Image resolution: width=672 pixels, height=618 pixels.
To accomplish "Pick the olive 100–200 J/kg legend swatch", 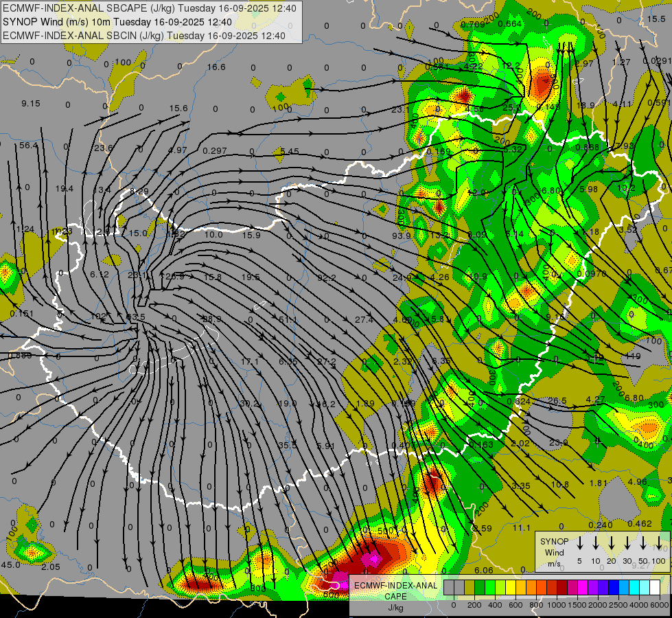I will 470,588.
